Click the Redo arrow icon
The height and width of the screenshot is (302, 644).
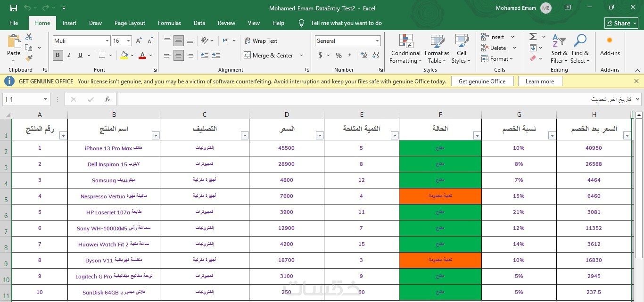(46, 8)
